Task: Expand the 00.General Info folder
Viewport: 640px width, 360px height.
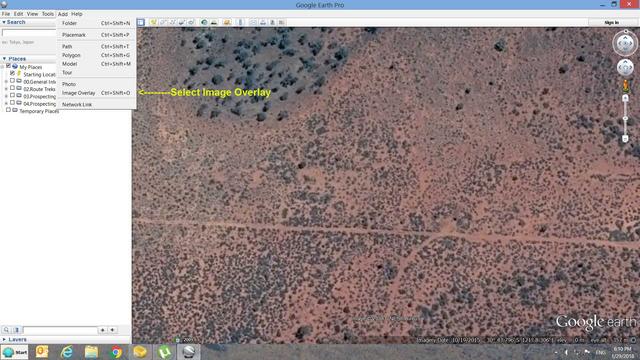Action: pos(6,82)
